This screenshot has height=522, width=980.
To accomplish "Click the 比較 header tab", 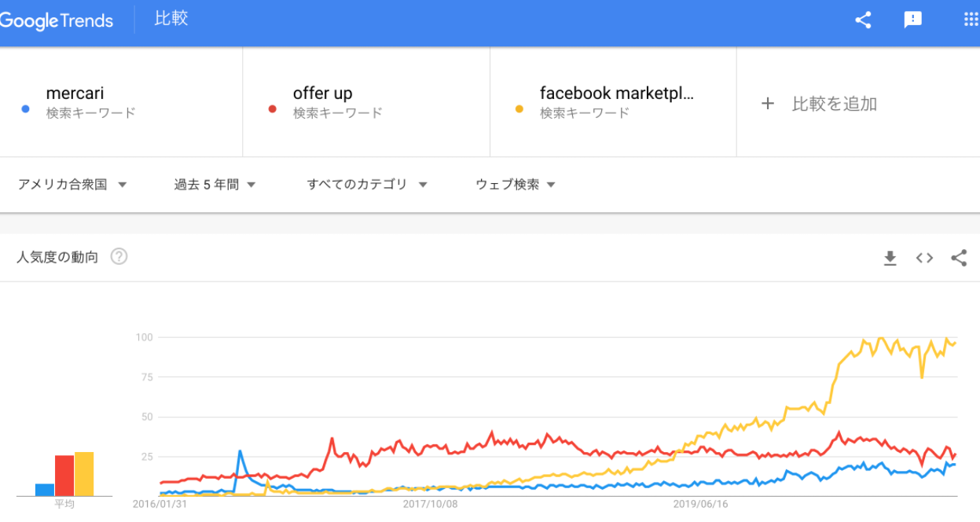I will point(171,19).
